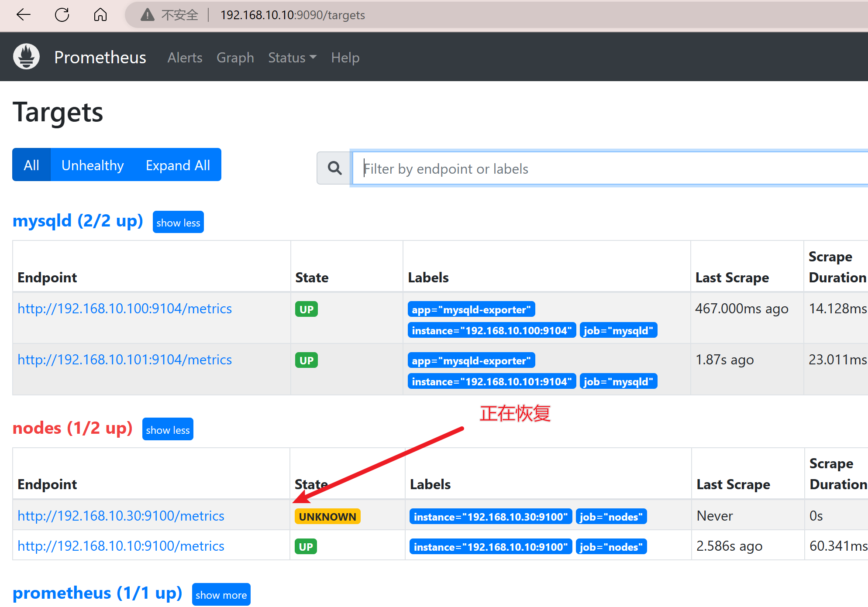Click the "1.87s ago" last scrape value
This screenshot has height=607, width=868.
725,360
